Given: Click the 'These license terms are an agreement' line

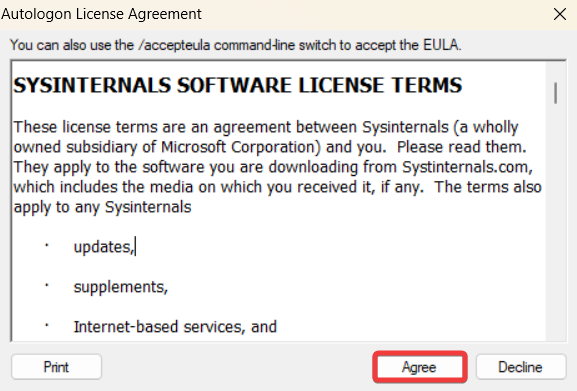Looking at the screenshot, I should click(266, 127).
